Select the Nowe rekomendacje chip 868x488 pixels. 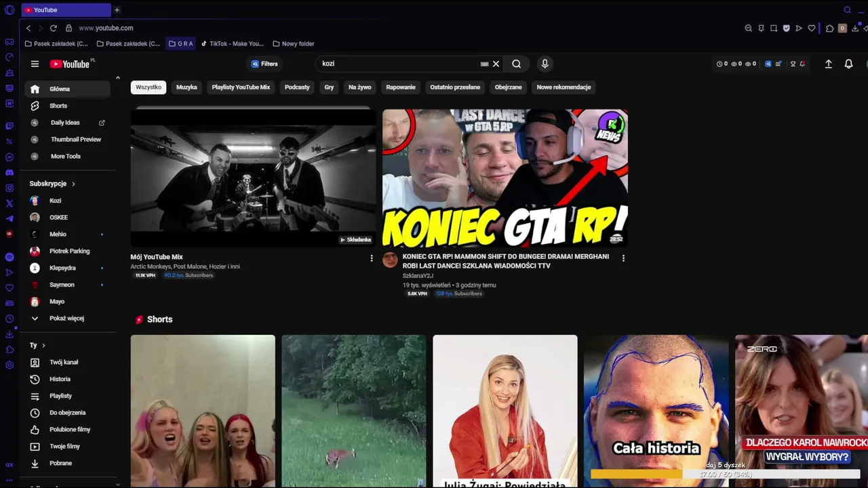(564, 87)
